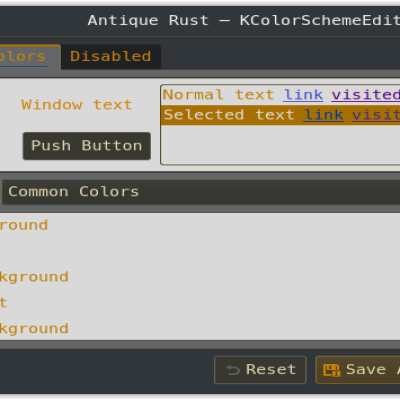Image resolution: width=400 pixels, height=400 pixels.
Task: Select the color row ending in "t"
Action: (200, 303)
